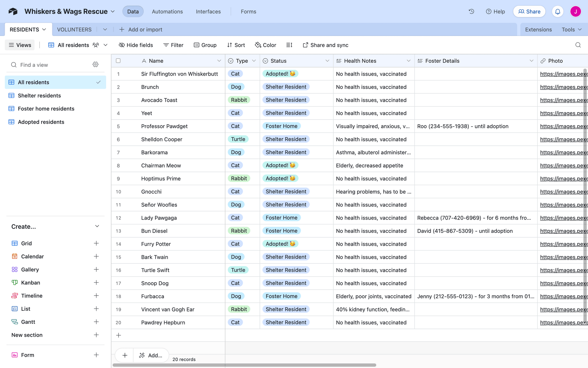Open the base revision history icon
This screenshot has height=368, width=588.
click(471, 11)
